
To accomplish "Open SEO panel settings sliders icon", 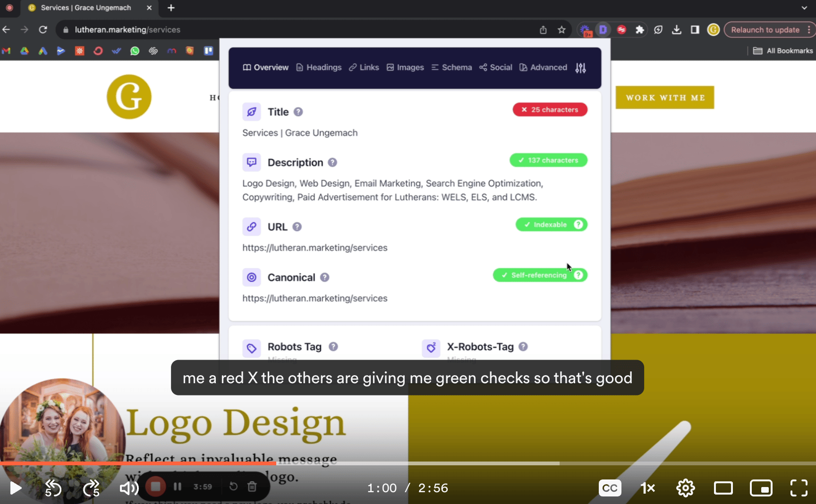I will click(581, 68).
